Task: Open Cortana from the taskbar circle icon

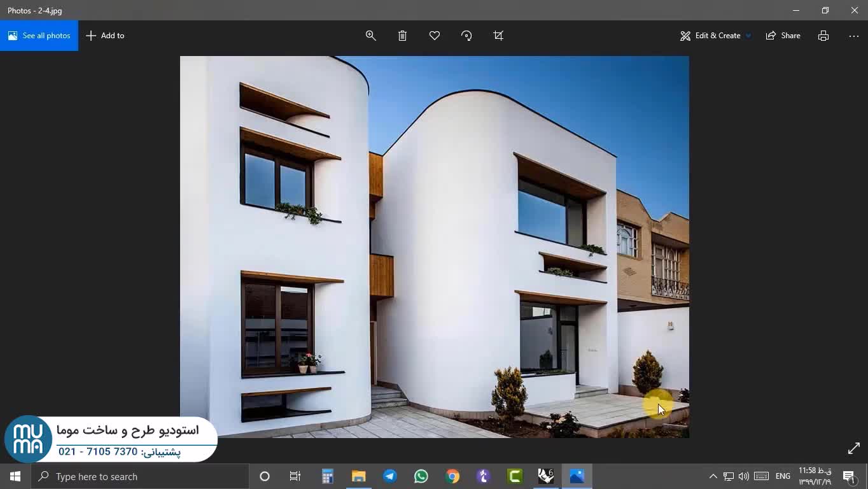Action: click(265, 476)
